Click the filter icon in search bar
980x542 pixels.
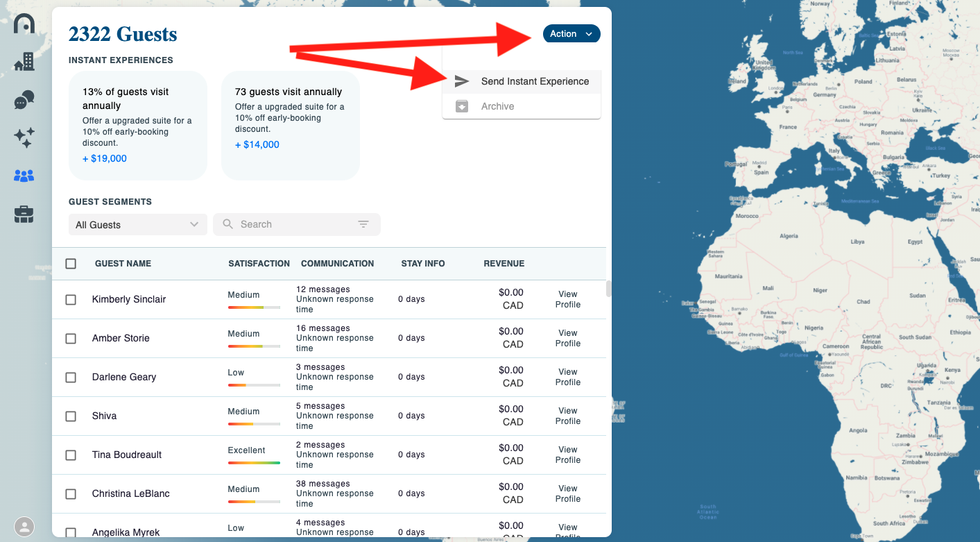tap(363, 224)
